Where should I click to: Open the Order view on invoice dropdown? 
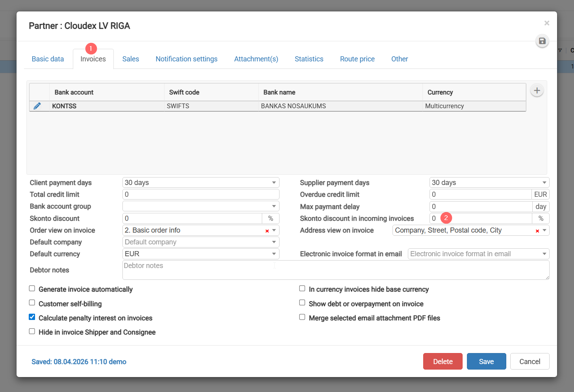point(274,230)
